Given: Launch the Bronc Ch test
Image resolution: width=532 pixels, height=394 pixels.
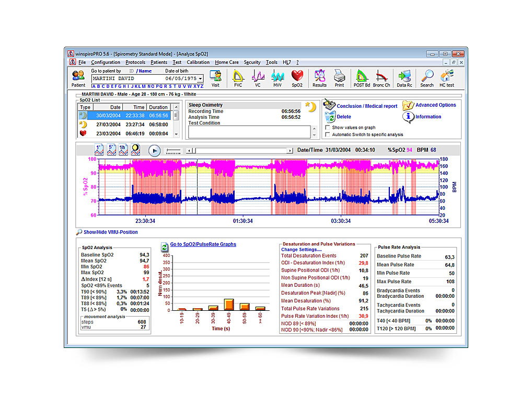Looking at the screenshot, I should pyautogui.click(x=381, y=78).
